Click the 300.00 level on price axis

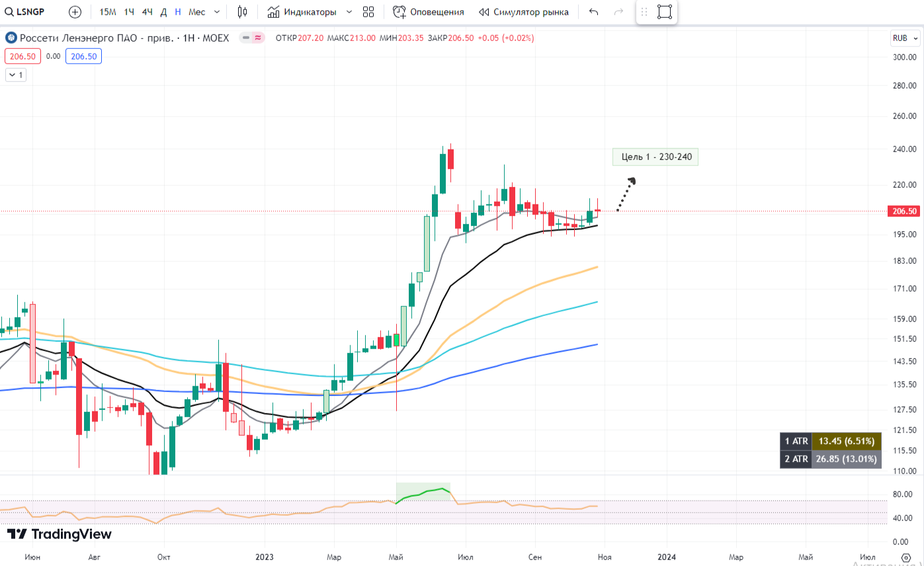coord(904,58)
